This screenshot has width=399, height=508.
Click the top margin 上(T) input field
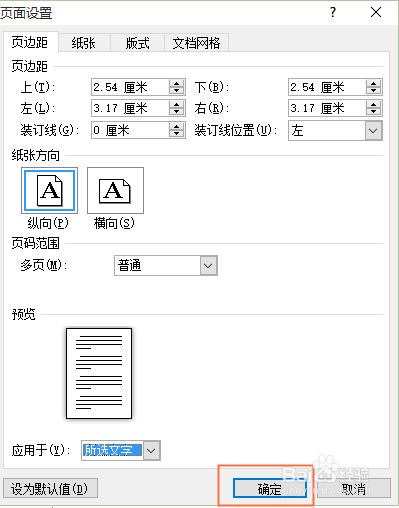coord(130,87)
